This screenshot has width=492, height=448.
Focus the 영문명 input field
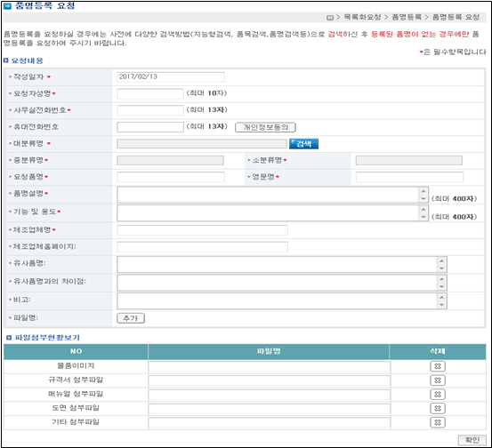click(409, 177)
